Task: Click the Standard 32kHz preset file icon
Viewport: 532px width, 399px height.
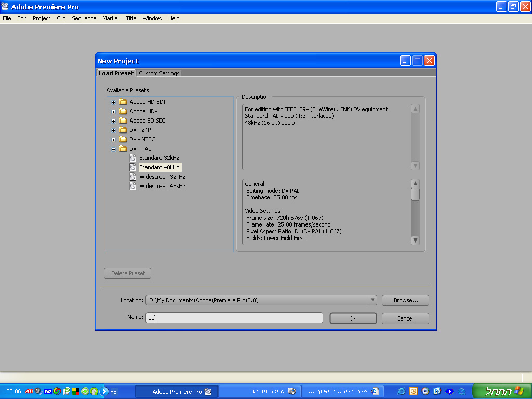Action: (x=132, y=158)
